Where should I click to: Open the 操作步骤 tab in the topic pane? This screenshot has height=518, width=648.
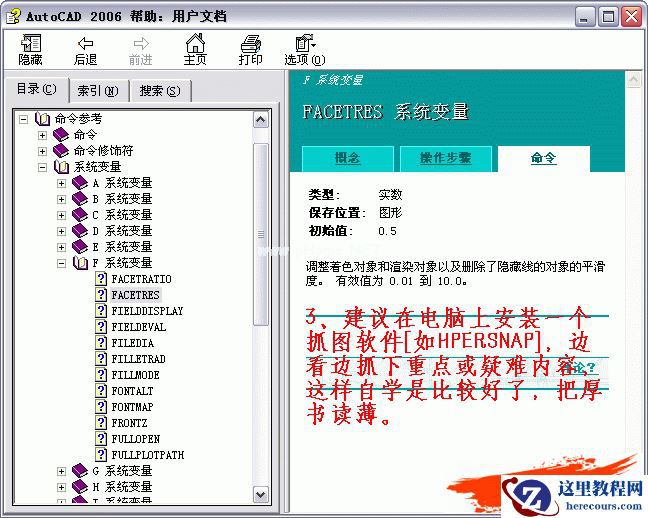(x=446, y=158)
